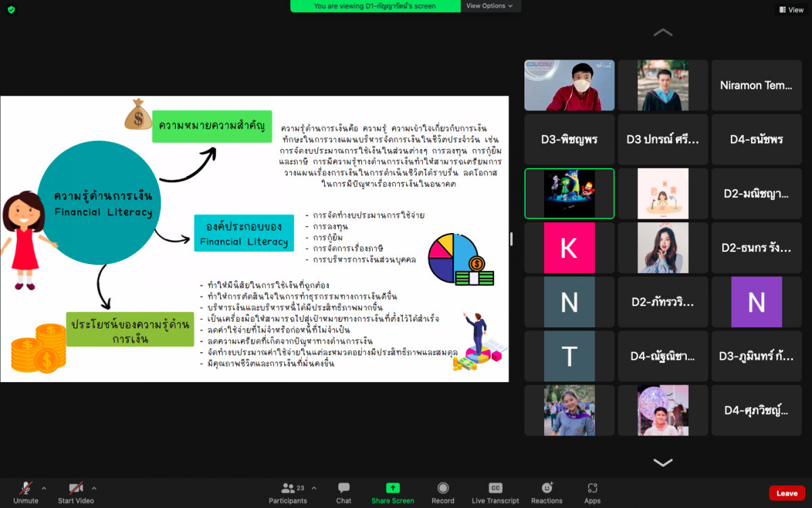
Task: Select the Niramon Tem participant tile
Action: click(756, 85)
